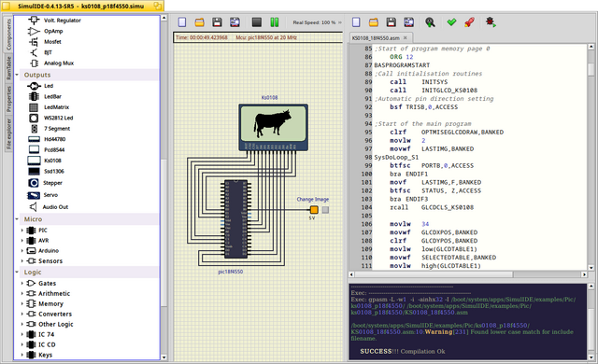Expand the PIC microcontroller group

coord(22,230)
